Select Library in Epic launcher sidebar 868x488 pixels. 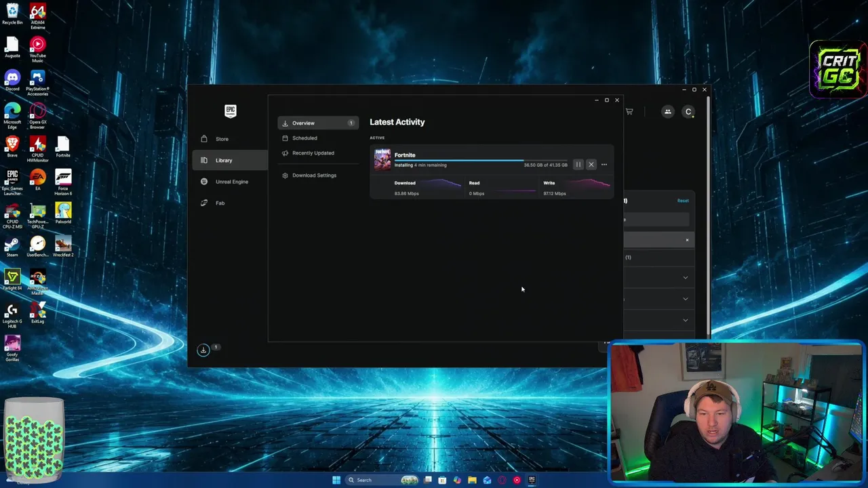point(230,161)
